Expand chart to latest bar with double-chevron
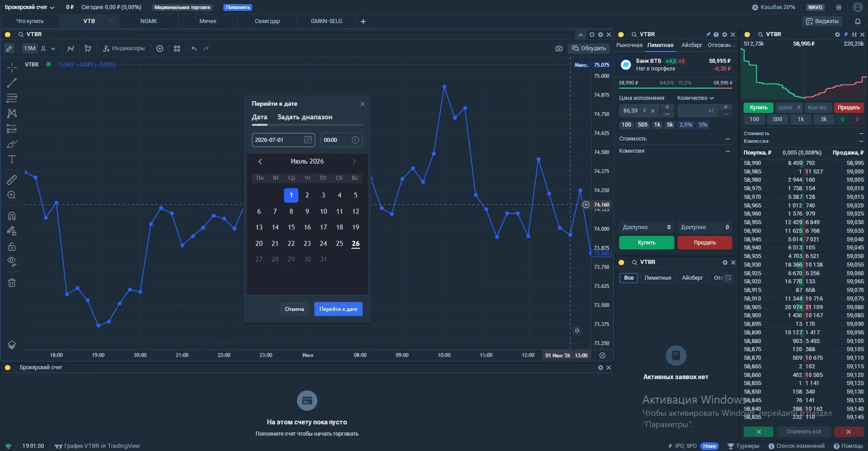868x451 pixels. (577, 331)
